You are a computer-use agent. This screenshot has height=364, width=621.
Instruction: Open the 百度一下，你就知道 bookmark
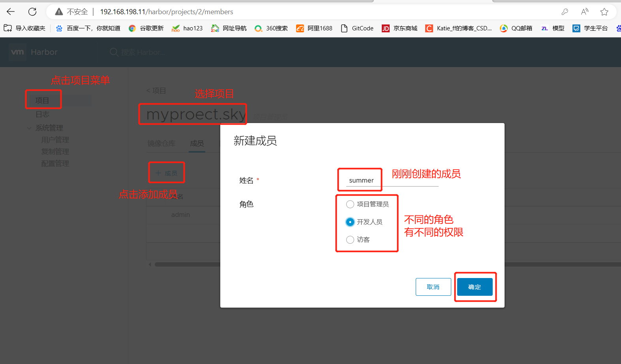(88, 28)
